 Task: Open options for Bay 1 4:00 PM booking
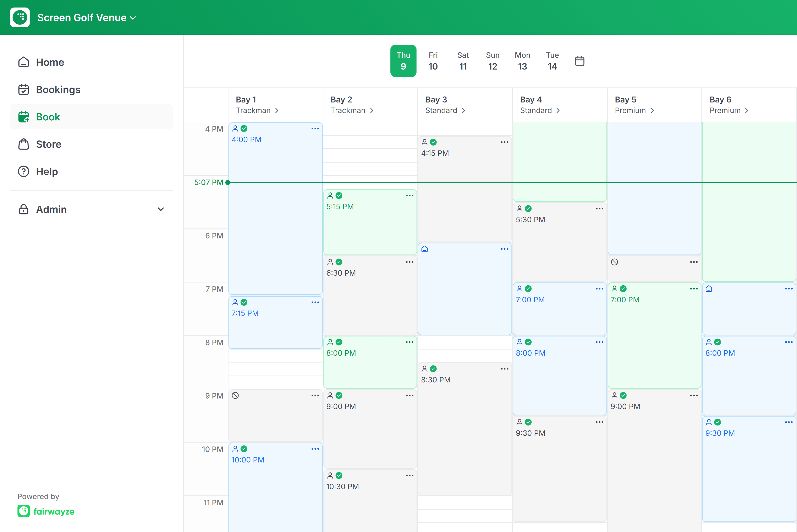[315, 129]
